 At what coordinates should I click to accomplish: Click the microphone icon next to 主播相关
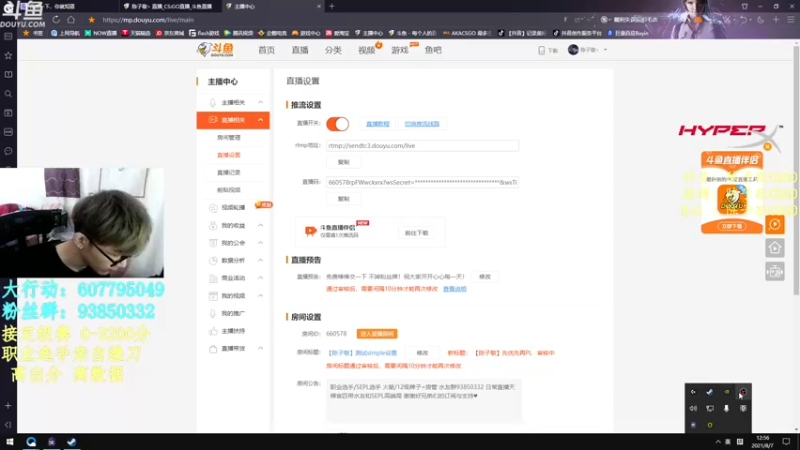[213, 103]
